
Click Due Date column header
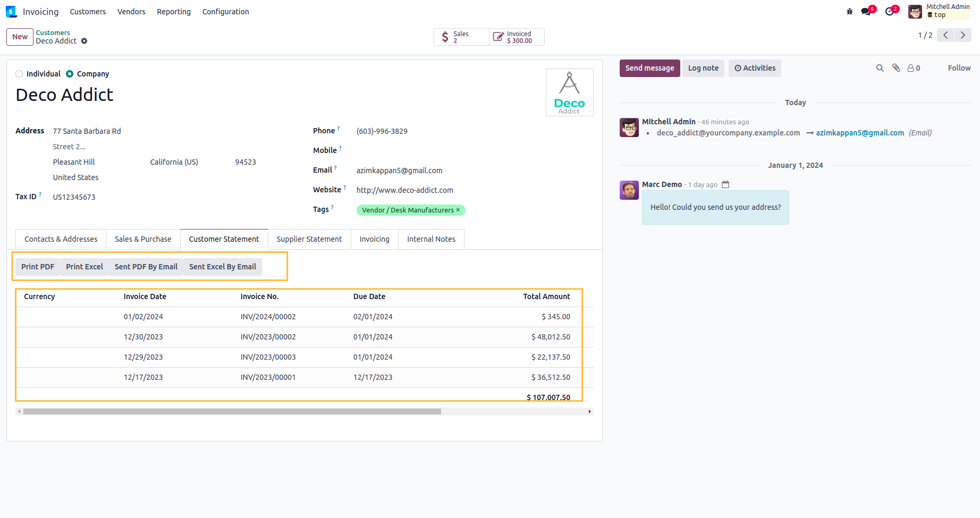[369, 296]
